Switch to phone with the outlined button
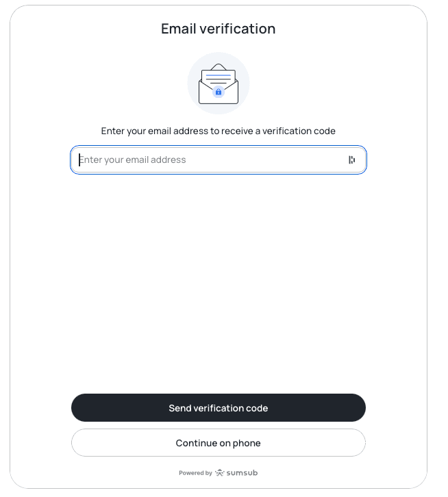This screenshot has height=497, width=448. coord(219,443)
